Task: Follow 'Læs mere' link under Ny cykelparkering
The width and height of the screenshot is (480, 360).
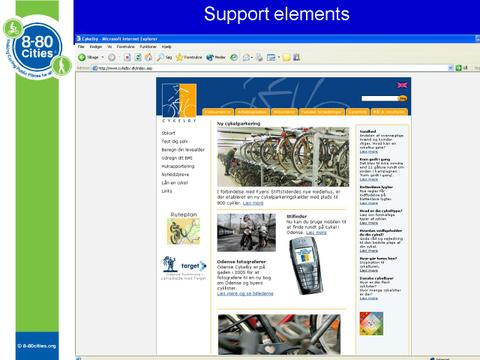Action: [x=253, y=203]
